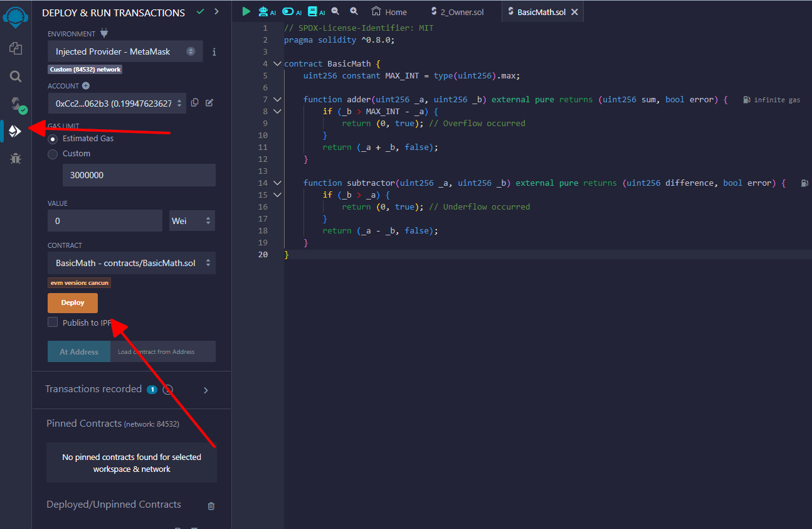Viewport: 812px width, 529px height.
Task: Click the infinite gas estimate on line 7
Action: (772, 100)
